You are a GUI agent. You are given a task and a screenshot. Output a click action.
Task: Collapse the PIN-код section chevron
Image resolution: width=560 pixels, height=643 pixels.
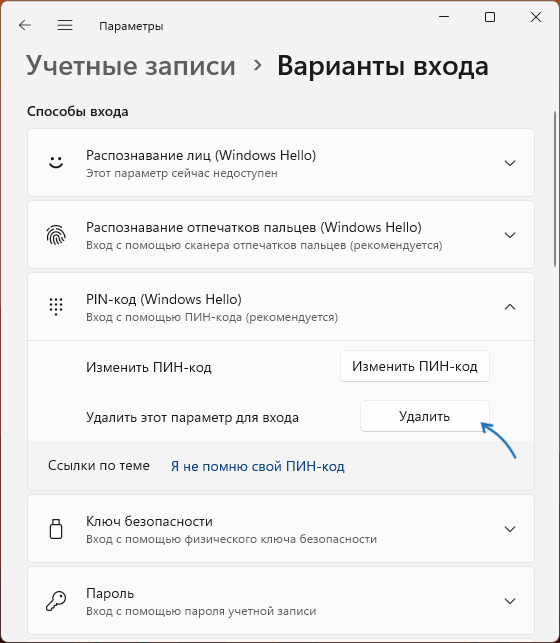510,307
